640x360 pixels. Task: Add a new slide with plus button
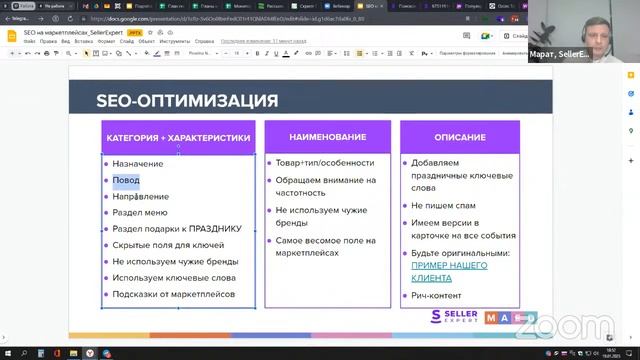pyautogui.click(x=12, y=53)
